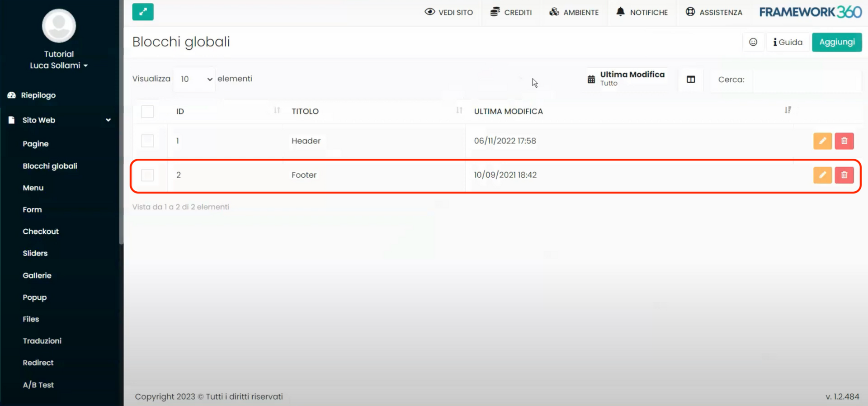
Task: Click the green fullscreen expand icon
Action: [143, 12]
